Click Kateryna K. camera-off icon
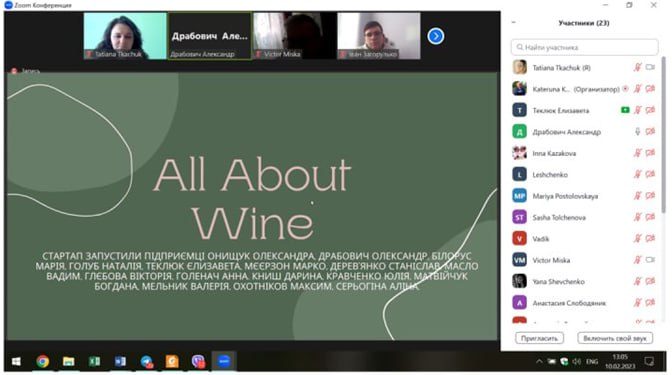 pyautogui.click(x=650, y=89)
